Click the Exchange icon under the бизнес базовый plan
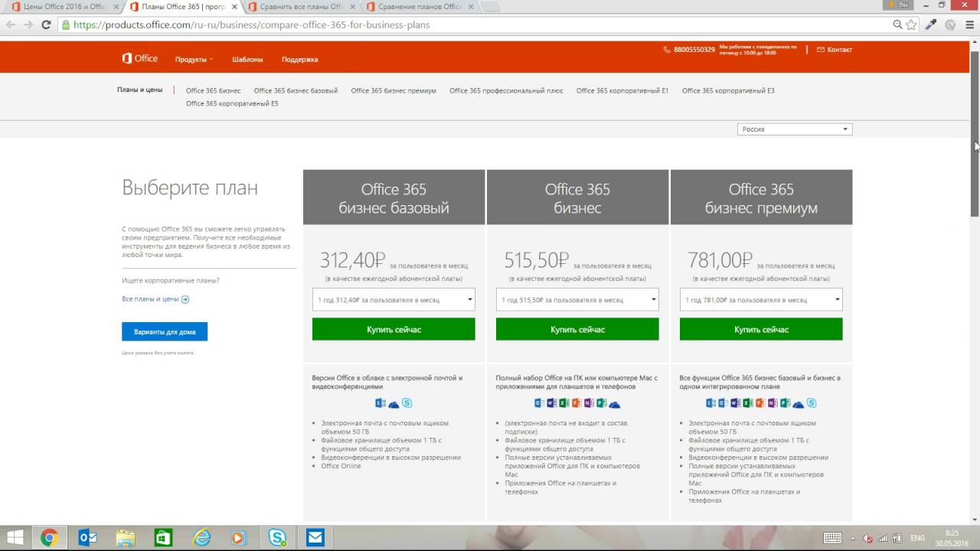 point(381,403)
